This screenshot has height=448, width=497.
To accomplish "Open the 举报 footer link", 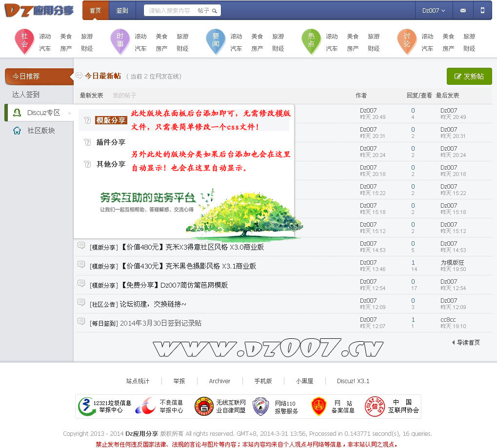I will click(179, 381).
